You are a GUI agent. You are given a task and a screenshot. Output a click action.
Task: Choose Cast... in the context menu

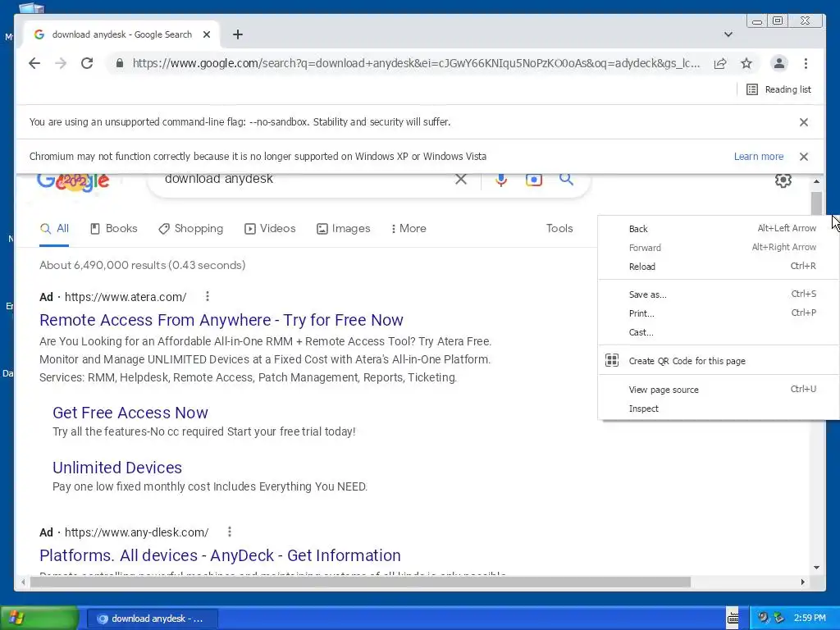pyautogui.click(x=719, y=333)
